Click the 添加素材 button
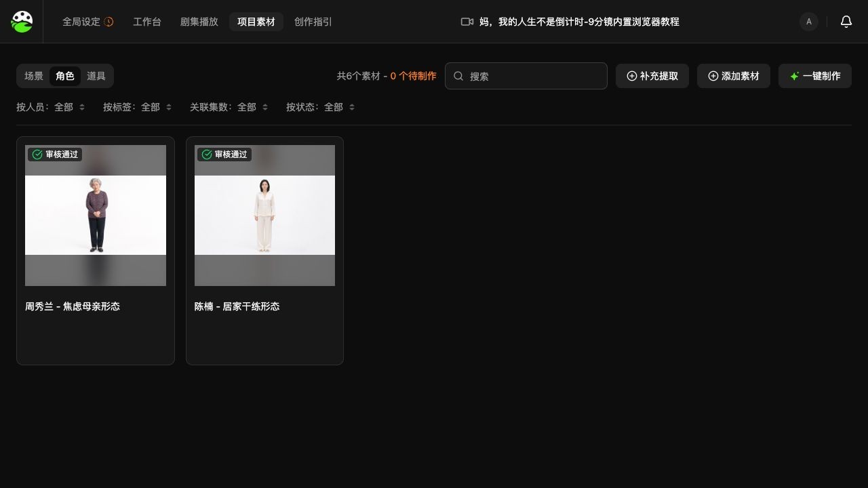The height and width of the screenshot is (488, 868). click(x=734, y=76)
